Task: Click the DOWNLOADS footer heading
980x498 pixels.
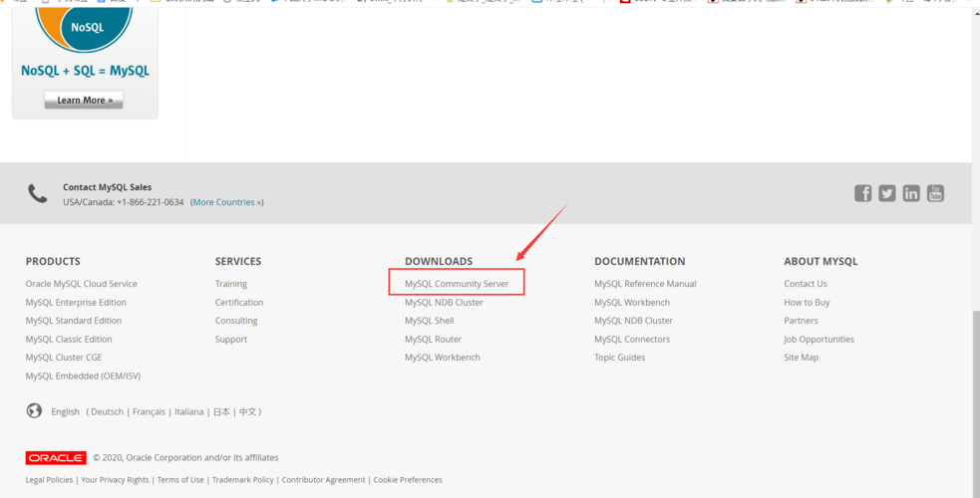Action: tap(439, 262)
